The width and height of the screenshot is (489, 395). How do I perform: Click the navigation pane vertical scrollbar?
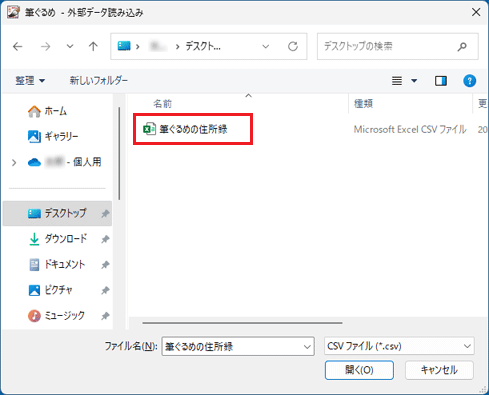click(119, 154)
